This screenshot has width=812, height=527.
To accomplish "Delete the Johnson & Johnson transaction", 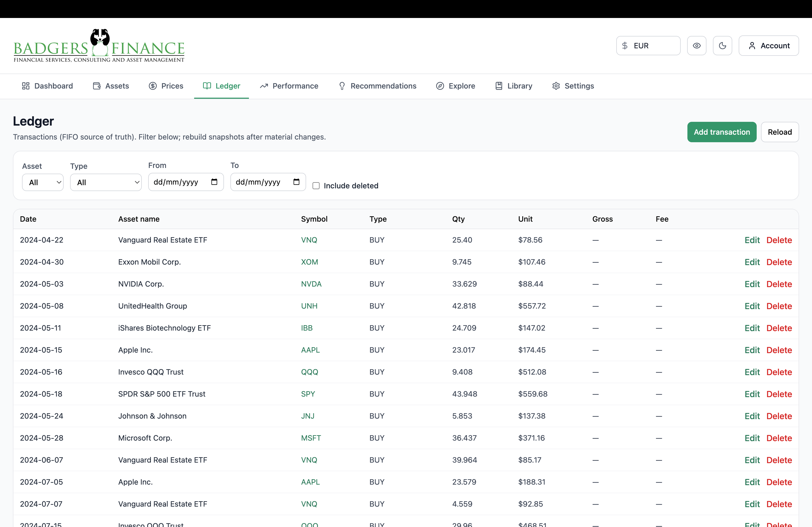I will tap(779, 416).
